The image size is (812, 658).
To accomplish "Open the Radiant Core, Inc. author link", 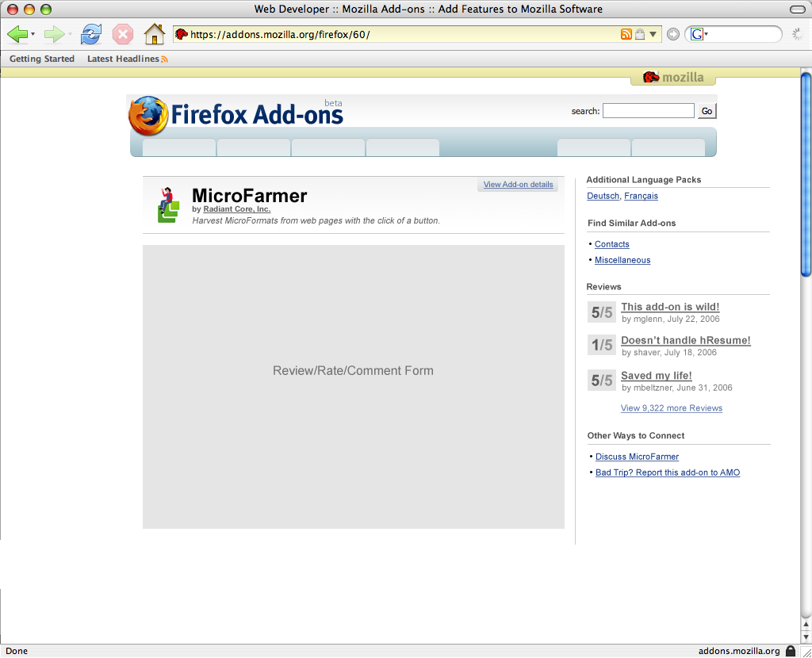I will pos(236,209).
